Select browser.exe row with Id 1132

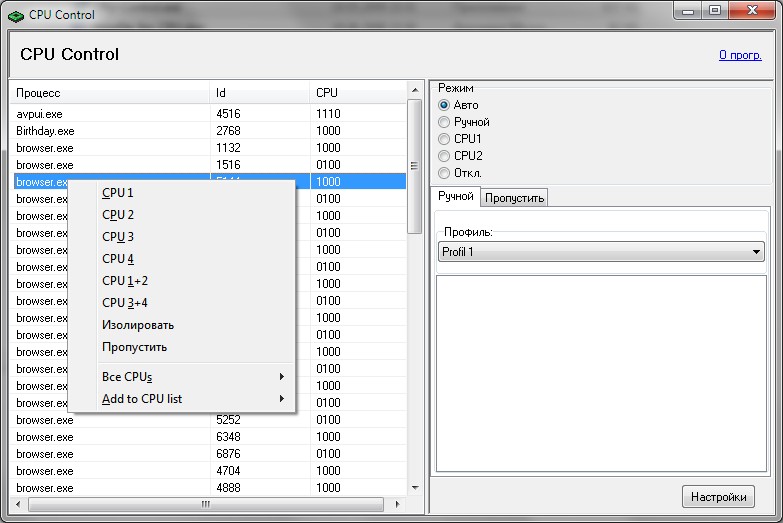[208, 148]
